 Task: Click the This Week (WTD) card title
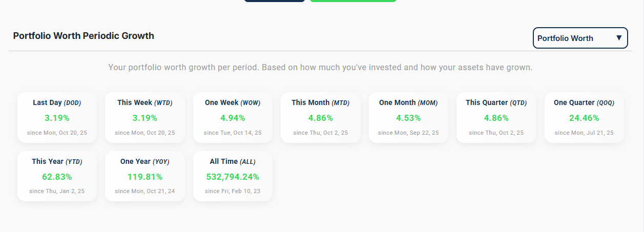(x=144, y=102)
